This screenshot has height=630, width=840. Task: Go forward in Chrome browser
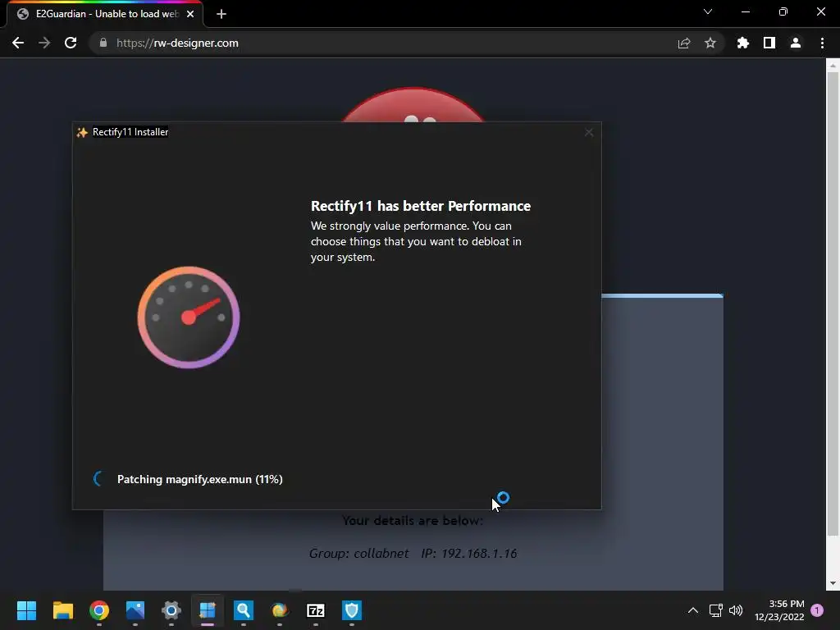click(x=44, y=43)
